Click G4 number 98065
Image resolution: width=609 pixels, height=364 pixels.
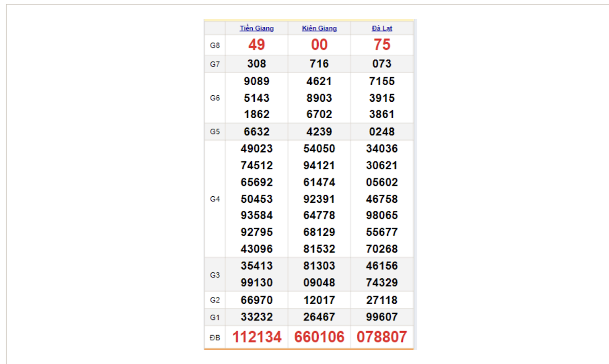pos(382,215)
